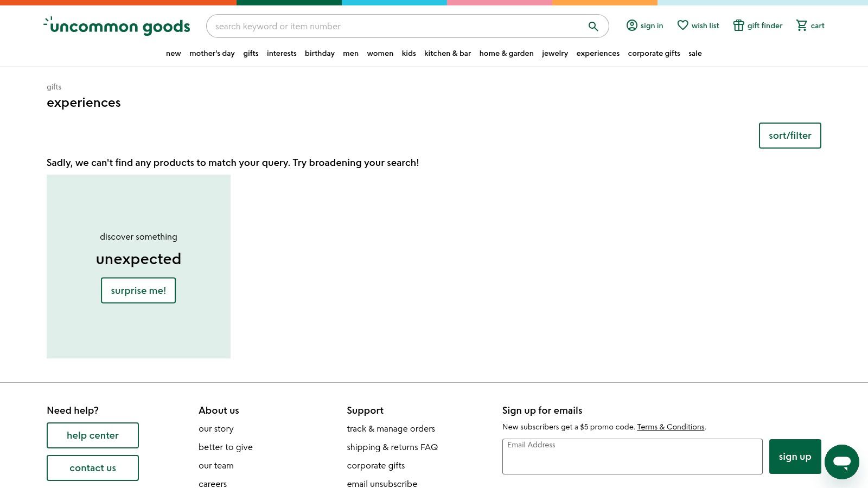
Task: Select the sale navigation item
Action: [x=695, y=53]
